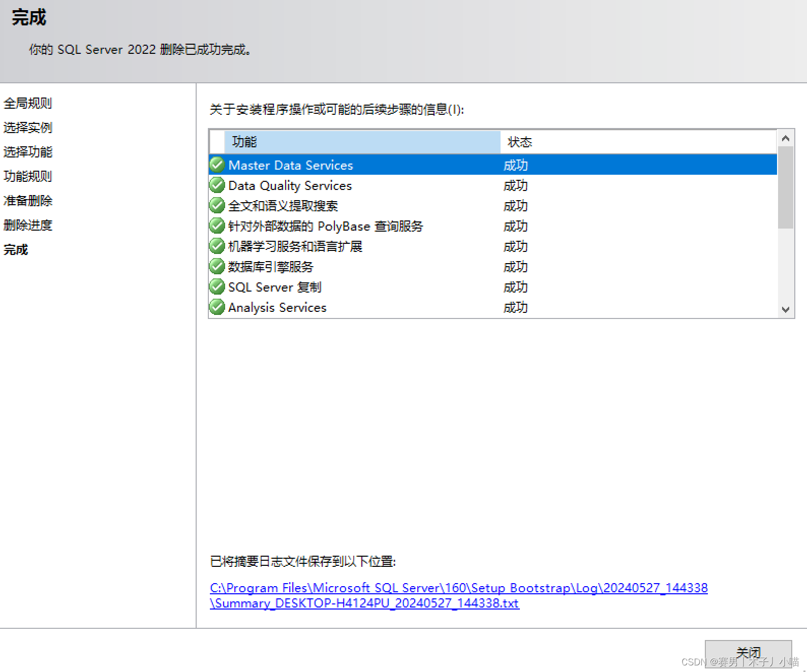Viewport: 807px width, 672px height.
Task: Click the green check icon beside Master Data Services
Action: (217, 165)
